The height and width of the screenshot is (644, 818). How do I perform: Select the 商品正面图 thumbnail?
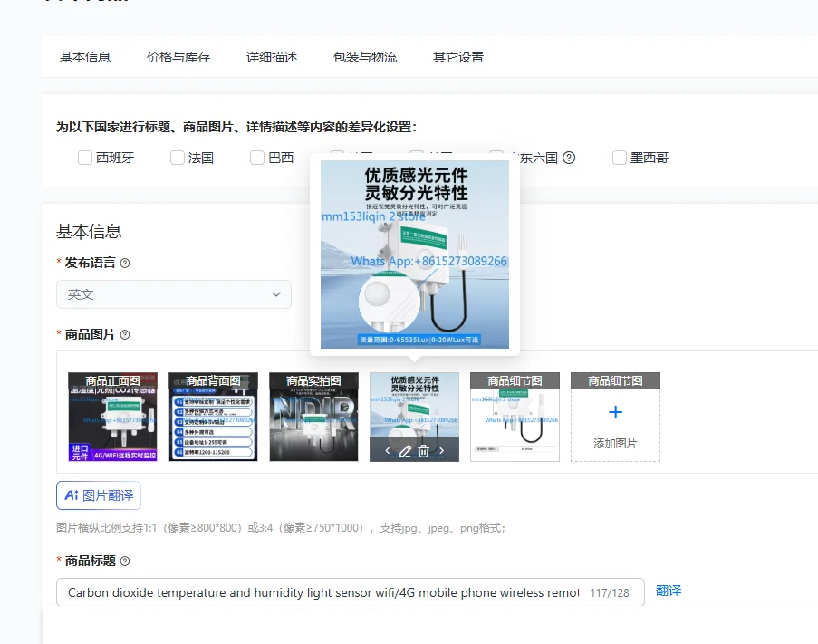(x=112, y=417)
